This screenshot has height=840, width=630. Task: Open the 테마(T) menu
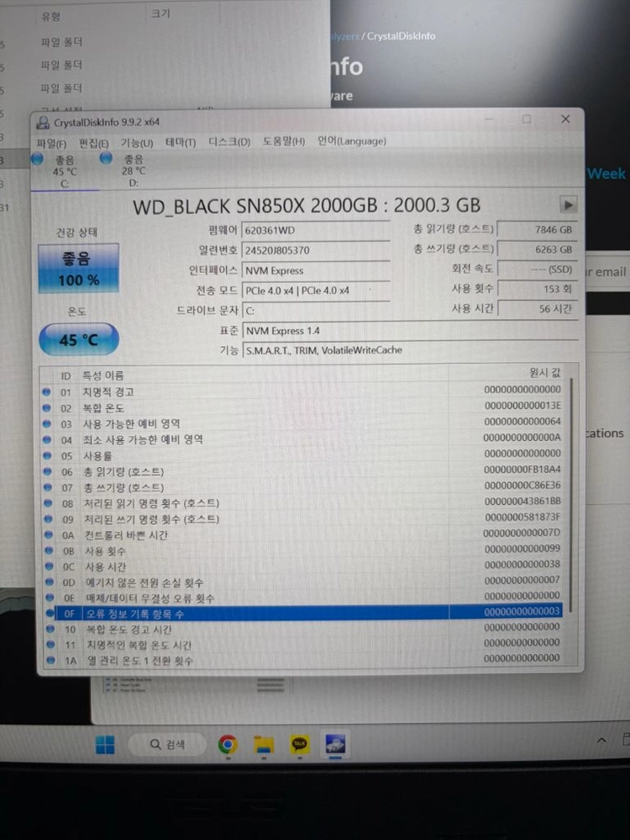tap(180, 143)
